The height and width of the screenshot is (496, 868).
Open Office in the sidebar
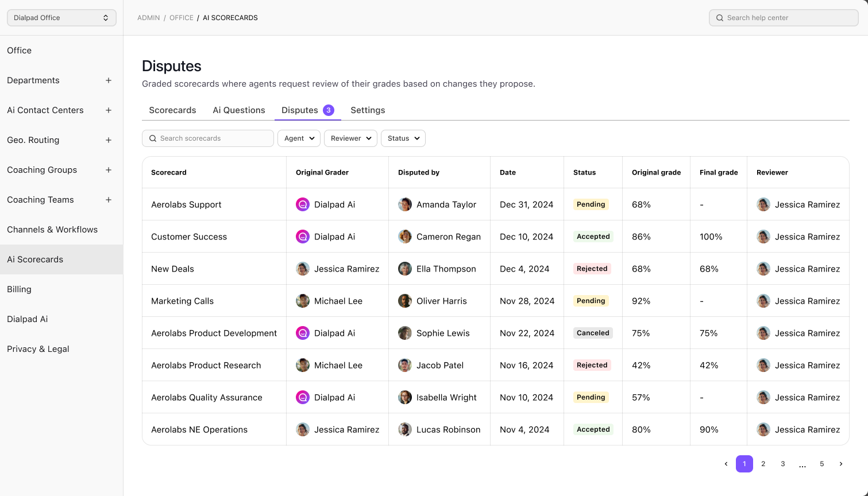click(x=61, y=51)
